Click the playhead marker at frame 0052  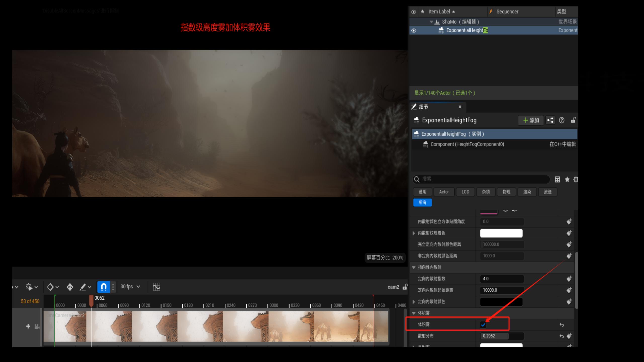(x=91, y=301)
